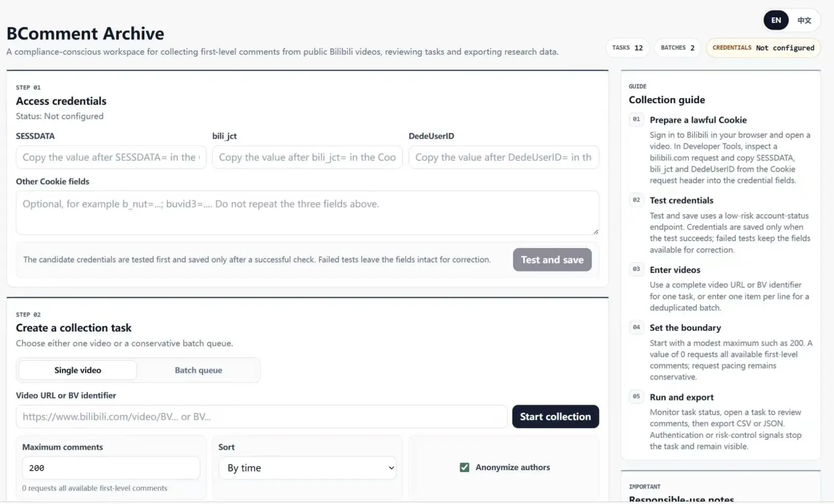Click the step 04 number beside Set the boundary
This screenshot has width=834, height=504.
[x=636, y=327]
